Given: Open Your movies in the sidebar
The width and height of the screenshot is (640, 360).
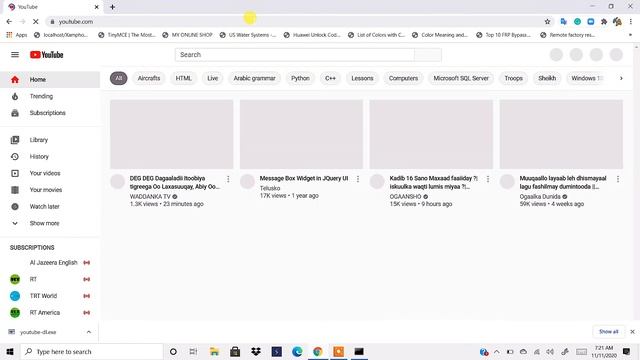Looking at the screenshot, I should [50, 190].
